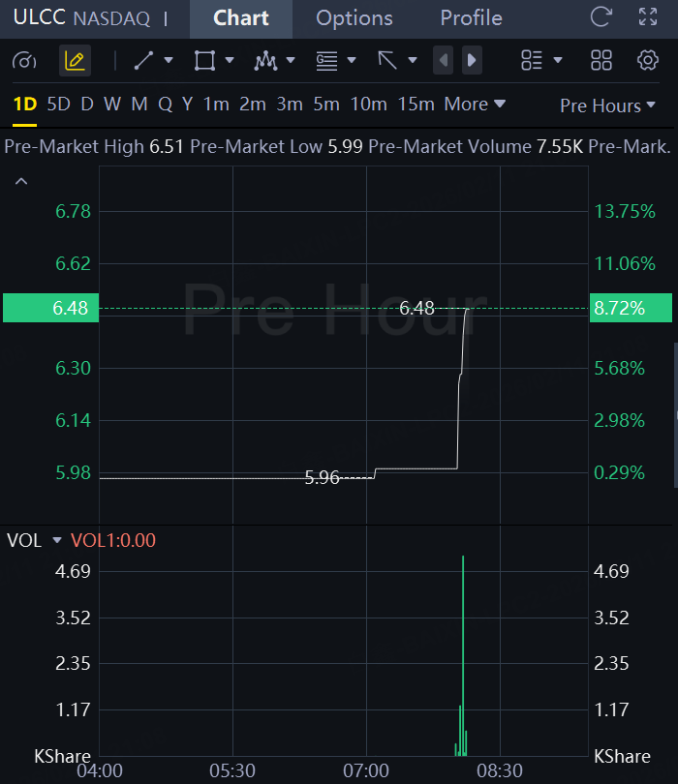Viewport: 678px width, 784px height.
Task: Step drawing tools forward arrow
Action: click(x=472, y=61)
